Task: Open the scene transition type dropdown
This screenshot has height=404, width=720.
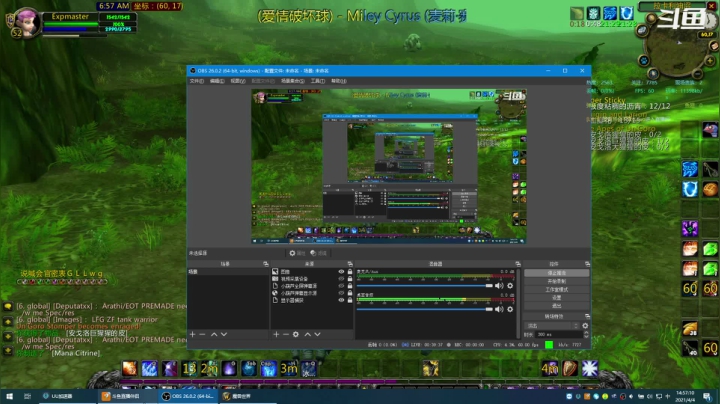Action: point(552,325)
